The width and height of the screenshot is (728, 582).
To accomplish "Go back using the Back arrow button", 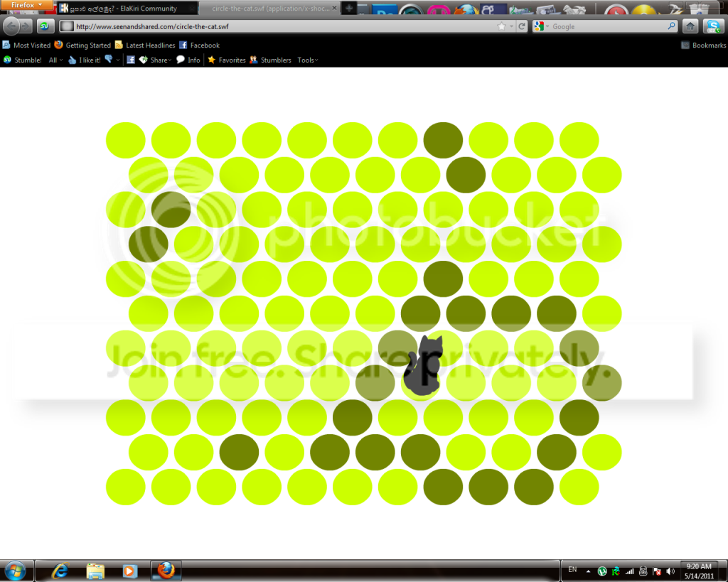I will [x=11, y=26].
